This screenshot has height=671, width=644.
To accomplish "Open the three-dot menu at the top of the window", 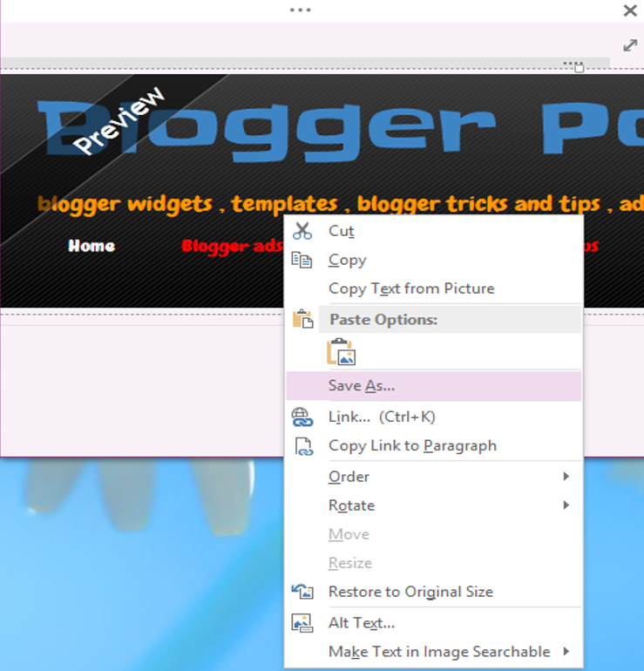I will point(301,10).
